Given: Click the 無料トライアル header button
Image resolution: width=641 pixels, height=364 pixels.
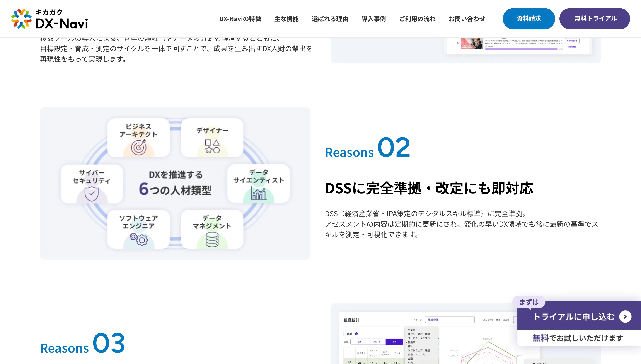Looking at the screenshot, I should point(595,19).
